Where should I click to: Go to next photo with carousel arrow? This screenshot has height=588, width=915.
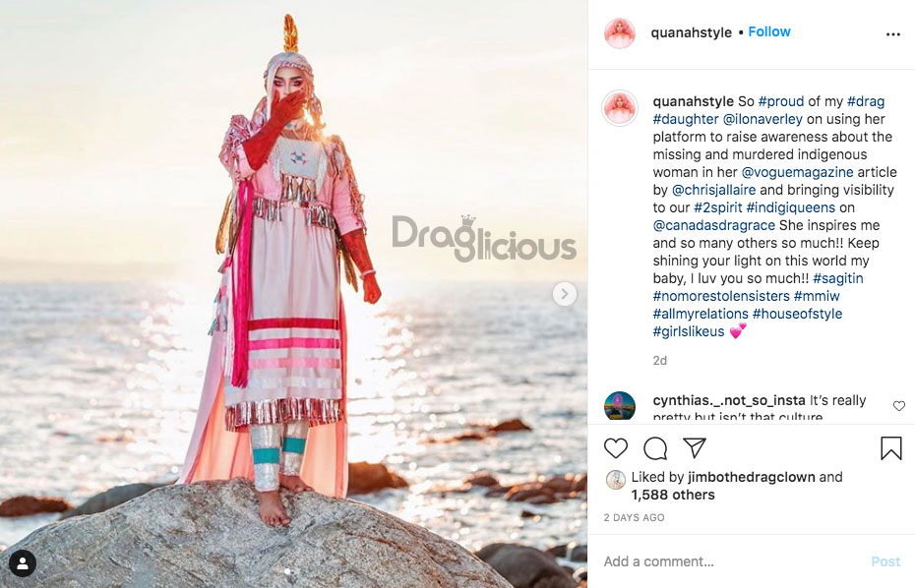click(x=565, y=293)
